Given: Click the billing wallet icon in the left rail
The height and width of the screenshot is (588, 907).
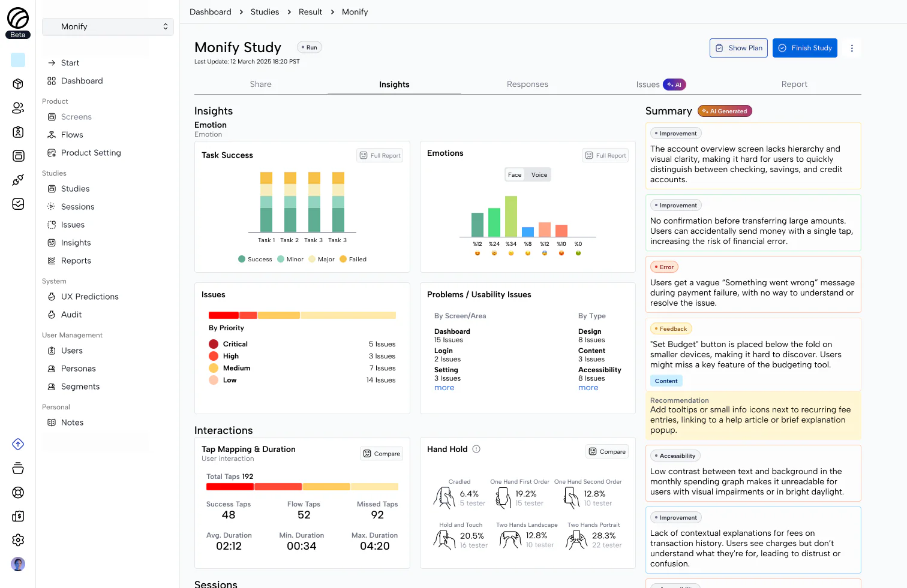Looking at the screenshot, I should [x=18, y=516].
